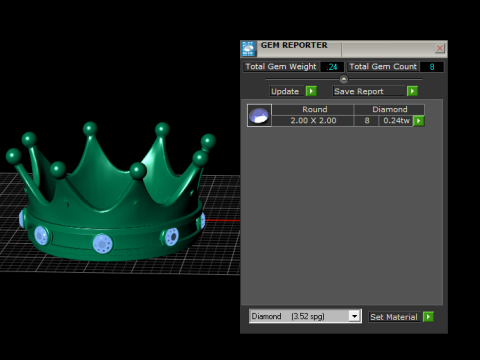The height and width of the screenshot is (360, 480).
Task: Click the Round shape cell
Action: [x=313, y=109]
